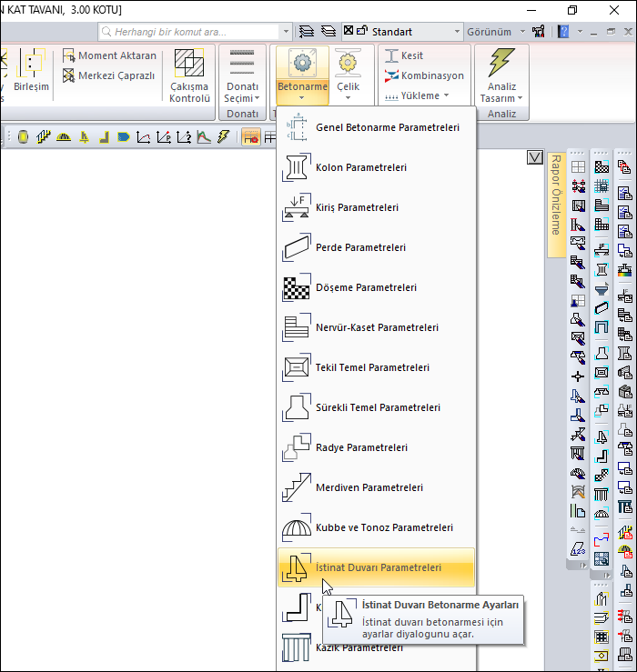The width and height of the screenshot is (637, 672).
Task: Select Kiriş Parametreleri menu entry
Action: point(357,208)
